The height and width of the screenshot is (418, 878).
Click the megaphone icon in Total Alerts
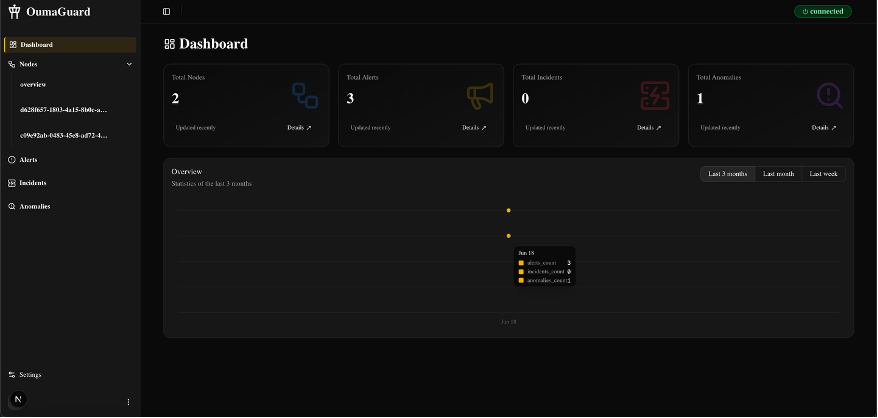pyautogui.click(x=480, y=96)
